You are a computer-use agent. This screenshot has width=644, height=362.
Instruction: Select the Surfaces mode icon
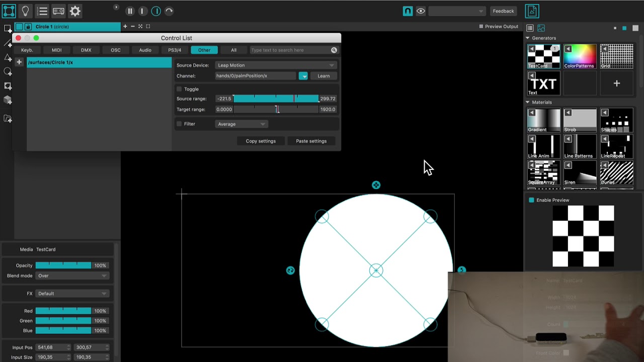(9, 11)
